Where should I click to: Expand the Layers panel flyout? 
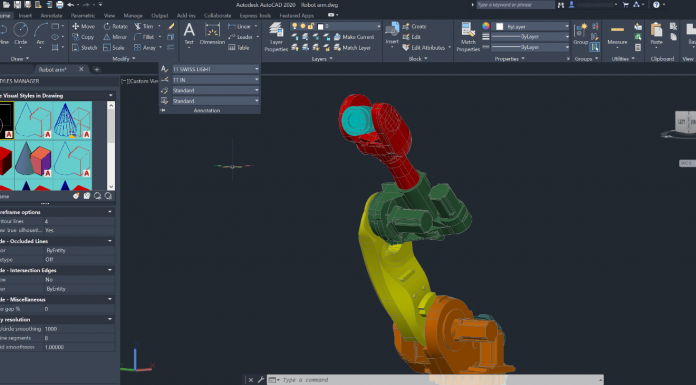(x=323, y=59)
